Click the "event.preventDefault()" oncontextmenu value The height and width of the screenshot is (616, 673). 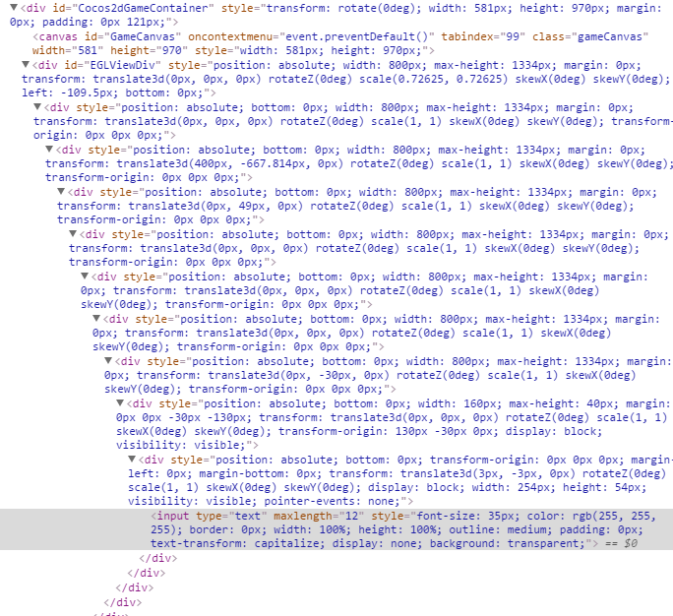coord(356,36)
